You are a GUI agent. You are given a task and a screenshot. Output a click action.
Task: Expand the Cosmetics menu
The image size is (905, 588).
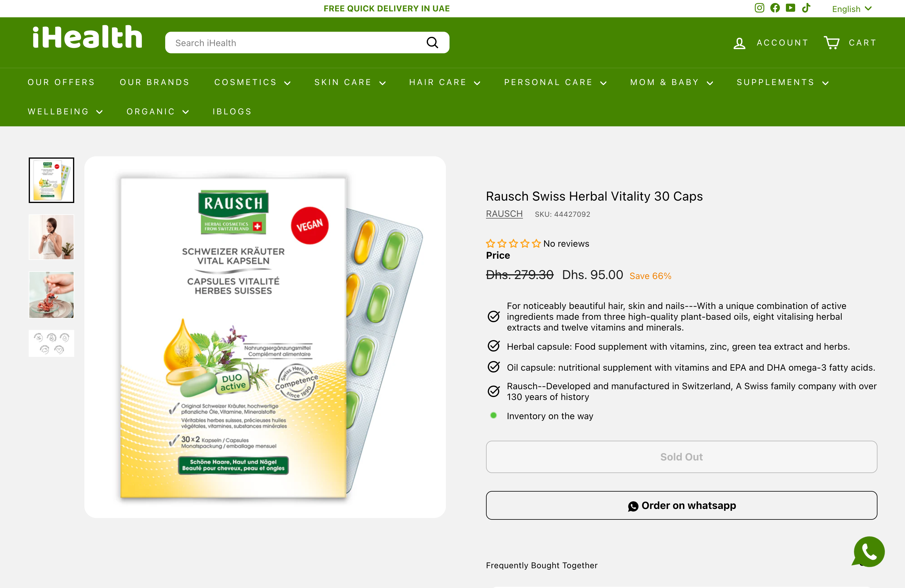point(253,82)
